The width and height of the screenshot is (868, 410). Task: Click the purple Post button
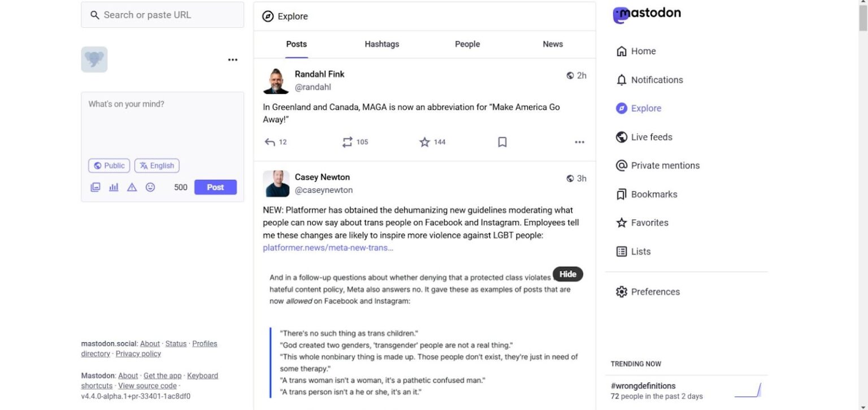[215, 187]
